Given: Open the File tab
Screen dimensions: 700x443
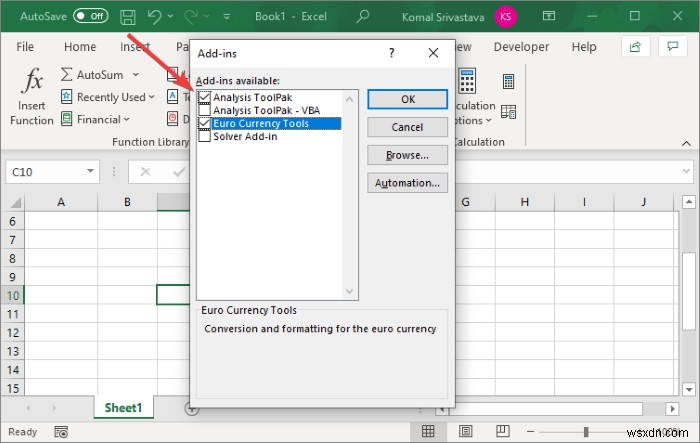Looking at the screenshot, I should click(x=25, y=47).
